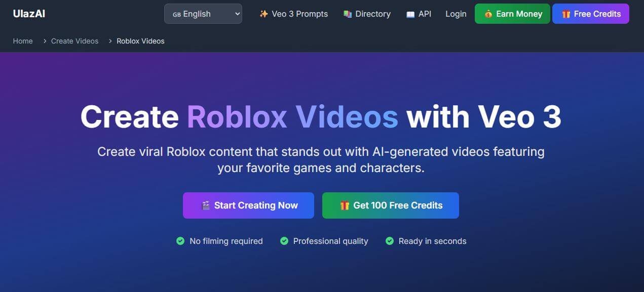Screen dimensions: 644x292
Task: Click the money bag icon in Earn Money
Action: click(489, 14)
